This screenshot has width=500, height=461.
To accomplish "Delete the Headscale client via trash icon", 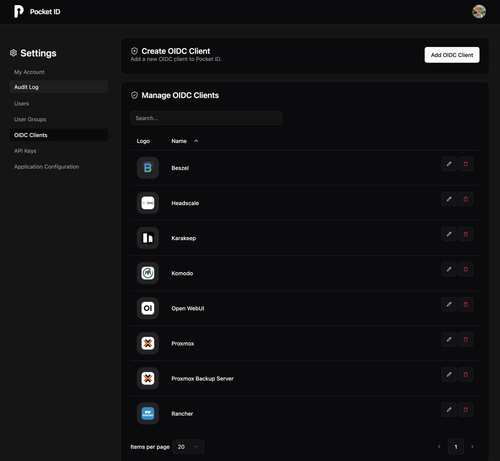I will (x=466, y=199).
